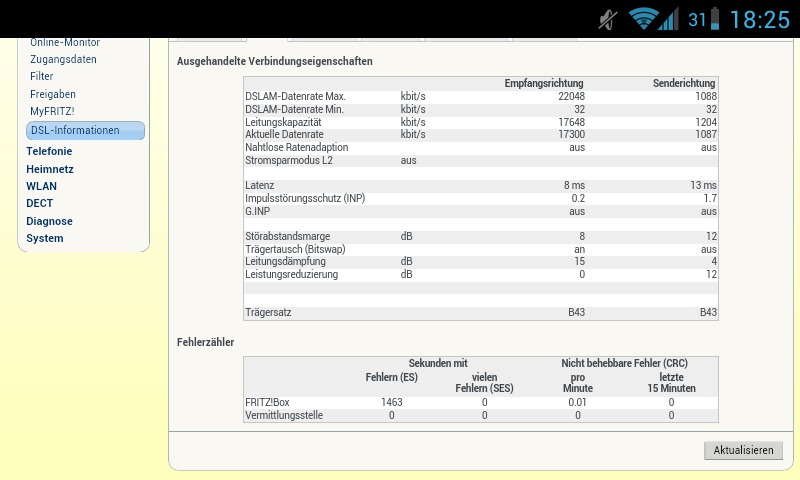Screen dimensions: 800x480
Task: Open Online-Monitor in the sidebar
Action: (65, 42)
